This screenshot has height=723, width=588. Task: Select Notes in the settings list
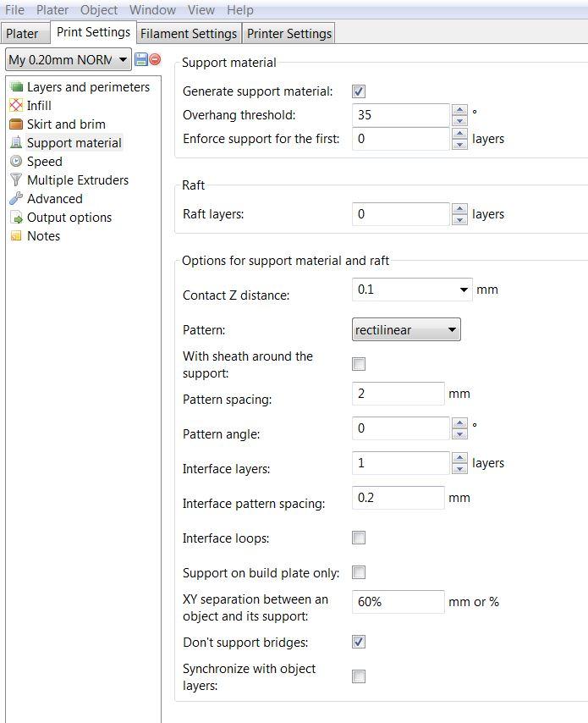coord(43,236)
